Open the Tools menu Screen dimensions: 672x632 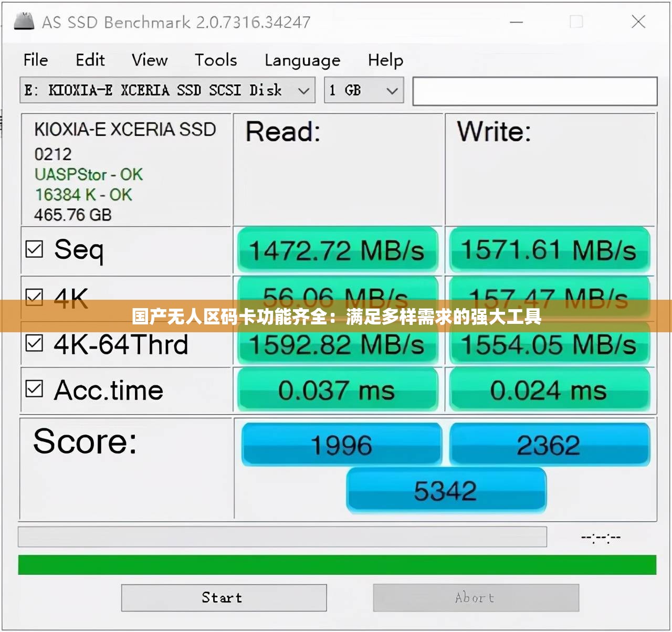216,60
